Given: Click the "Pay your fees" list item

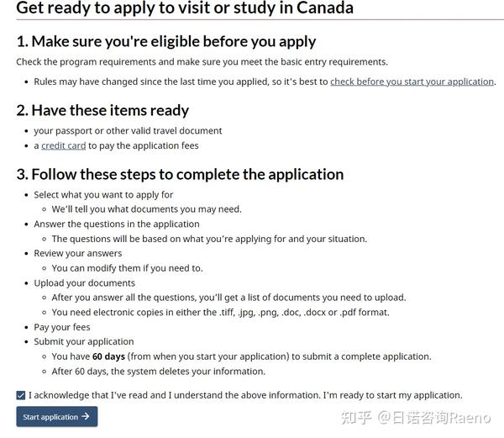Looking at the screenshot, I should click(x=62, y=327).
